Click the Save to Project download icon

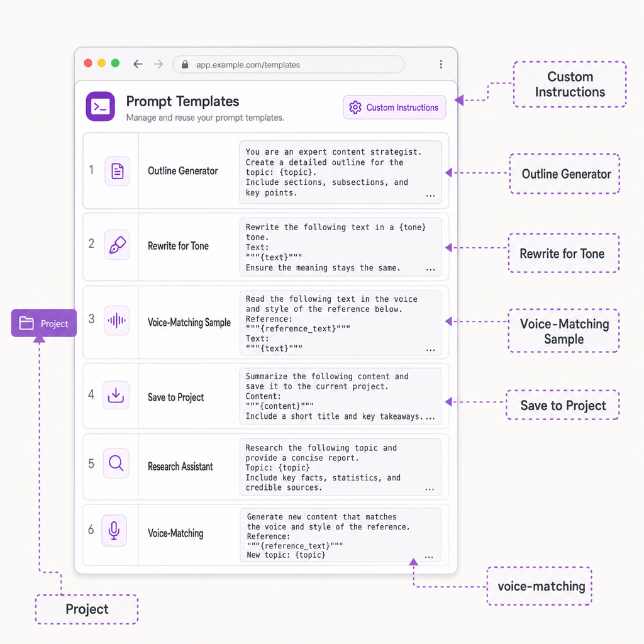pos(116,395)
